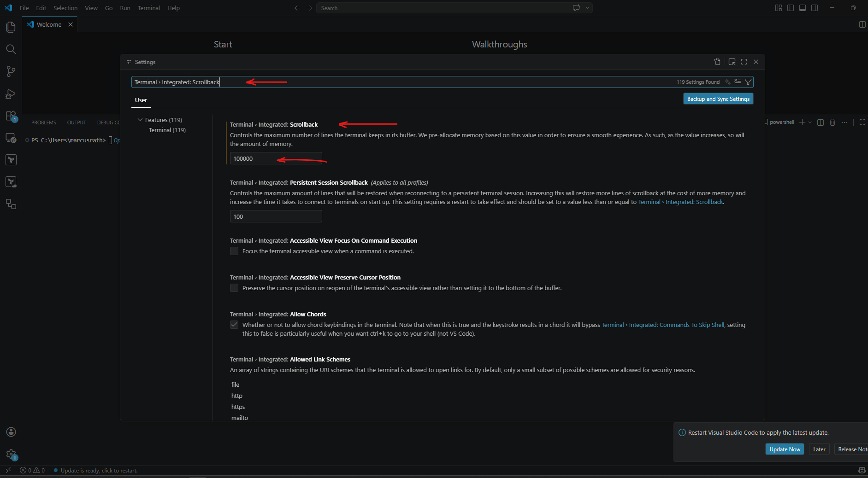Click the Customize Layout icon
Viewport: 868px width, 478px height.
[x=779, y=8]
